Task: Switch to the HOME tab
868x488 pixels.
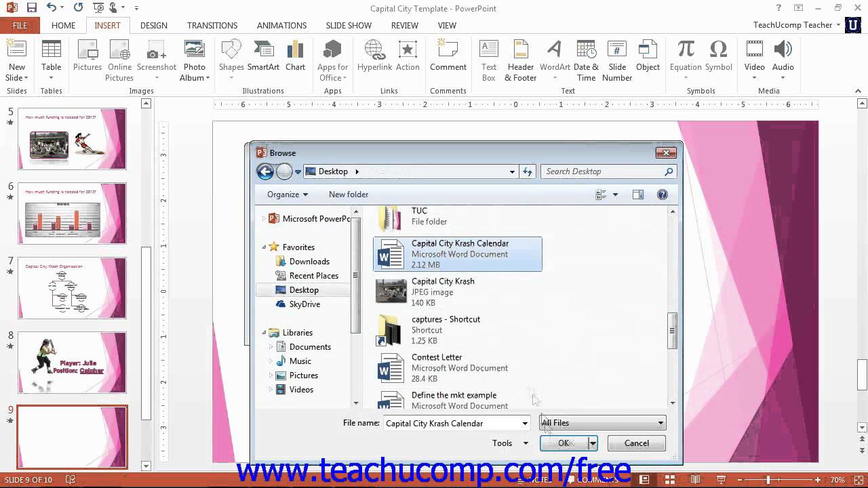Action: [x=63, y=25]
